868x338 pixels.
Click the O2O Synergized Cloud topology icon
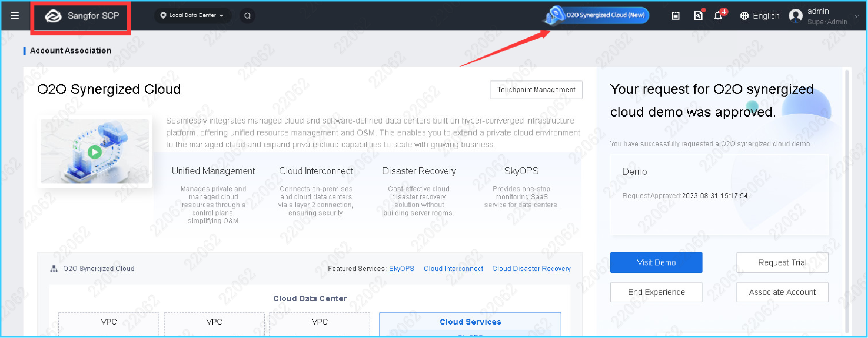tap(54, 269)
